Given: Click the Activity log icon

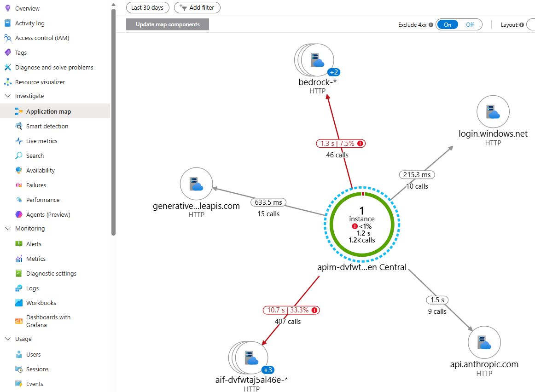Looking at the screenshot, I should [7, 23].
